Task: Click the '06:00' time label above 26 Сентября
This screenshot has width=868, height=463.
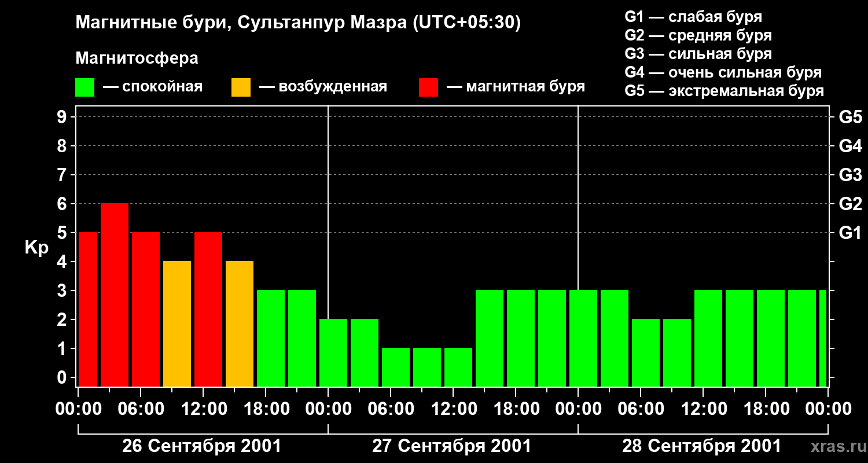Action: (141, 409)
